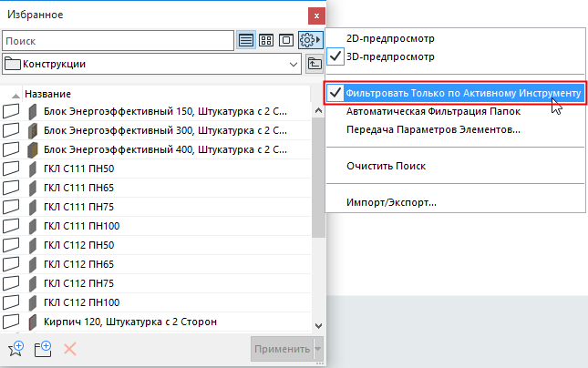Click 3D preview icon of ГКЛ С112 ПН75
This screenshot has height=368, width=588.
33,283
